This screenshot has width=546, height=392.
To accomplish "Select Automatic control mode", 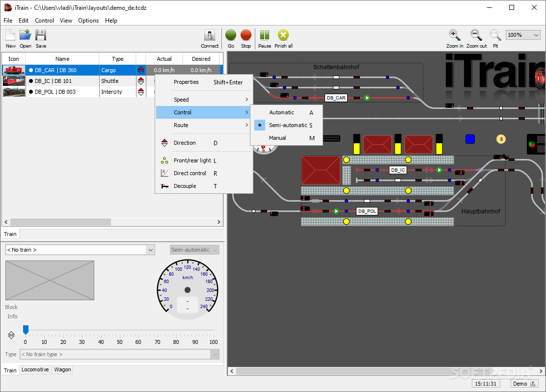I will pos(287,112).
